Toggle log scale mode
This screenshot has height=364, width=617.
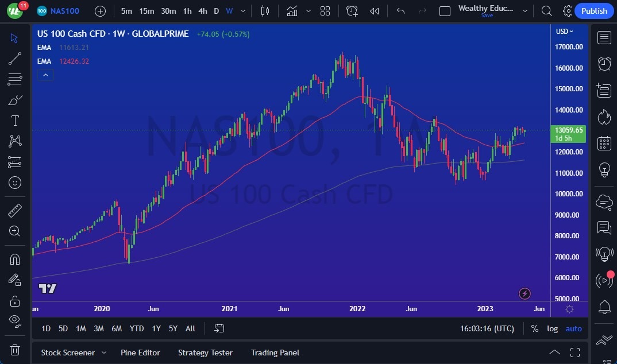click(553, 328)
